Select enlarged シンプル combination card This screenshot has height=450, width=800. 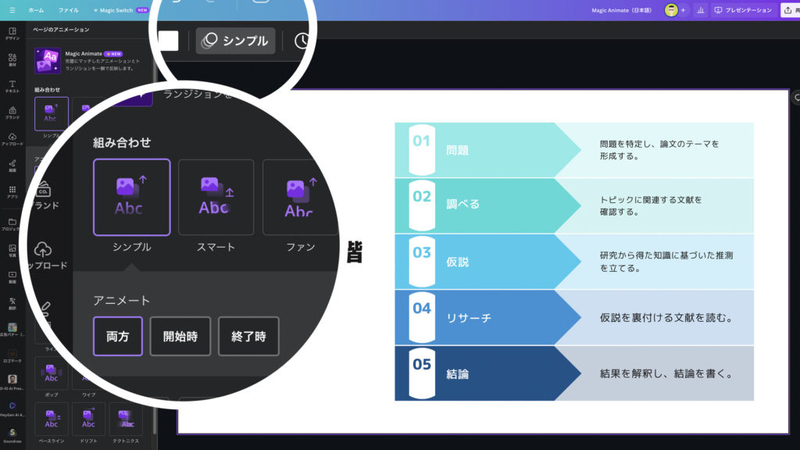[x=132, y=197]
